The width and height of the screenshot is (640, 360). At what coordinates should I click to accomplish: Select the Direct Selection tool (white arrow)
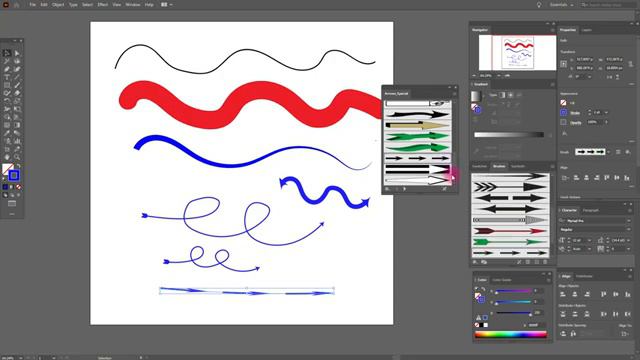[17, 53]
